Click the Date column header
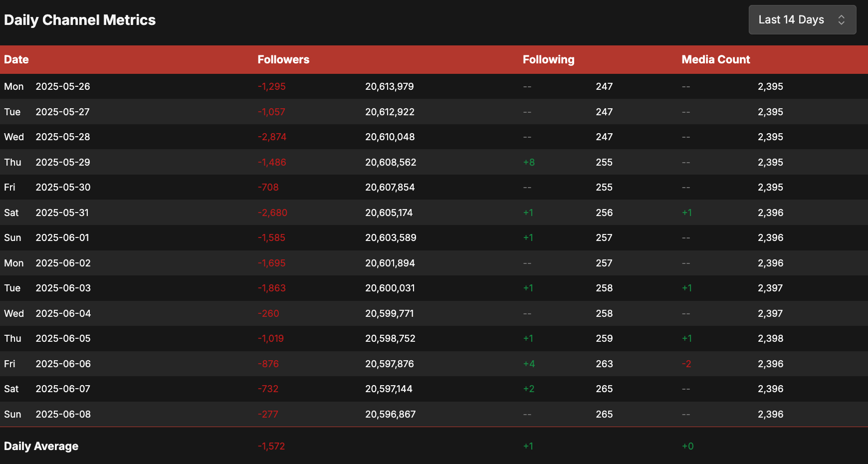Image resolution: width=868 pixels, height=464 pixels. click(x=16, y=60)
